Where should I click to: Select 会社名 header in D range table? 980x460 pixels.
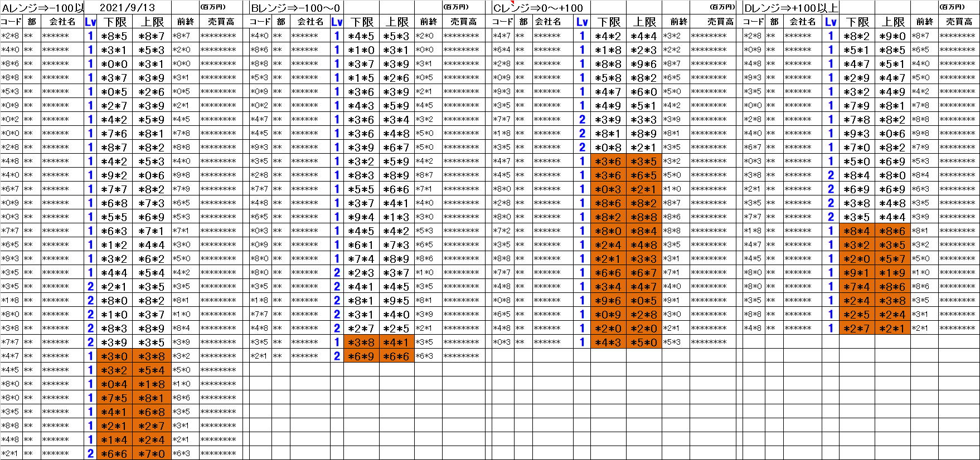pyautogui.click(x=803, y=22)
